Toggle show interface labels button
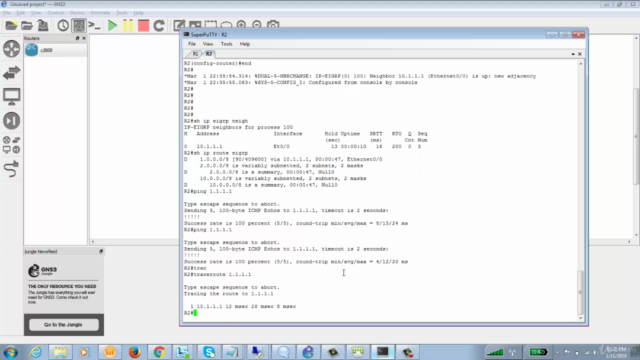The image size is (640, 360). (79, 26)
